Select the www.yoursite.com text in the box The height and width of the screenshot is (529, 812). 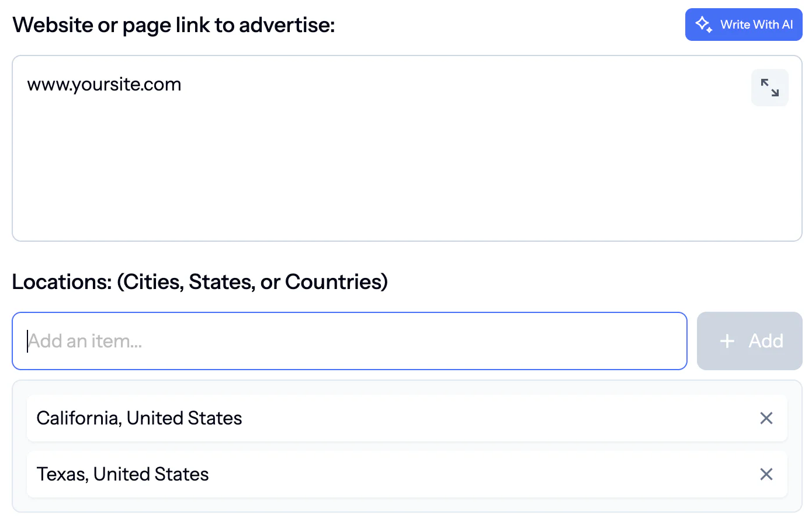coord(104,84)
